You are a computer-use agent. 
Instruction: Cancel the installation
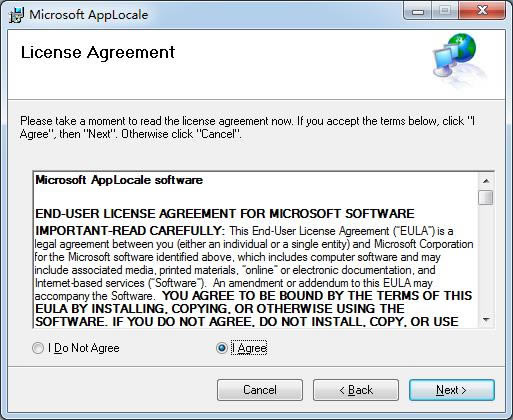260,390
